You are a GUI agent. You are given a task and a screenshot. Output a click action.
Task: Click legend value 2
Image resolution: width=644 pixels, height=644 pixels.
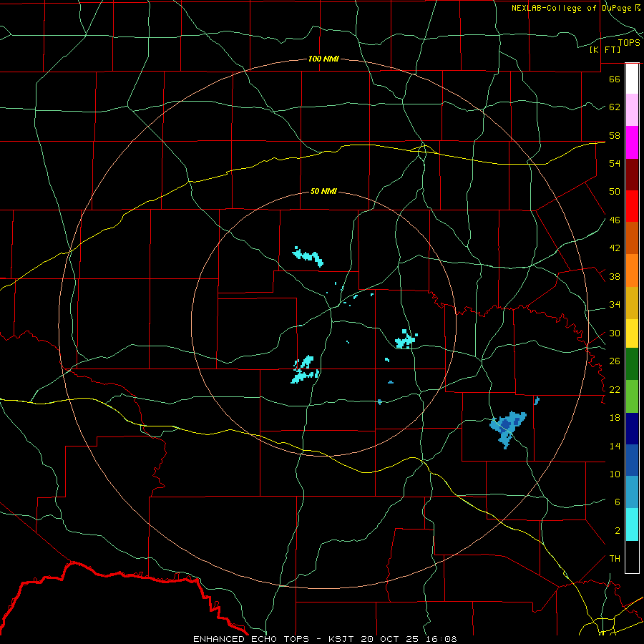618,531
